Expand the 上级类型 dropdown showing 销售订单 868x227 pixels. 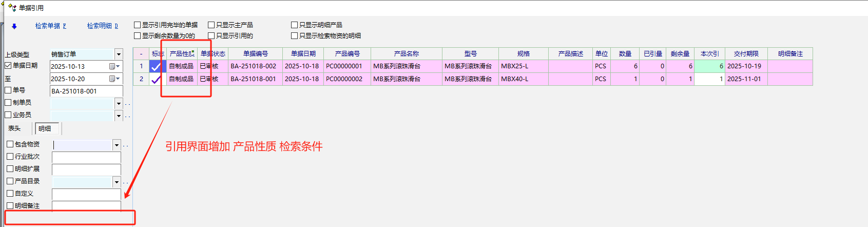pos(119,54)
